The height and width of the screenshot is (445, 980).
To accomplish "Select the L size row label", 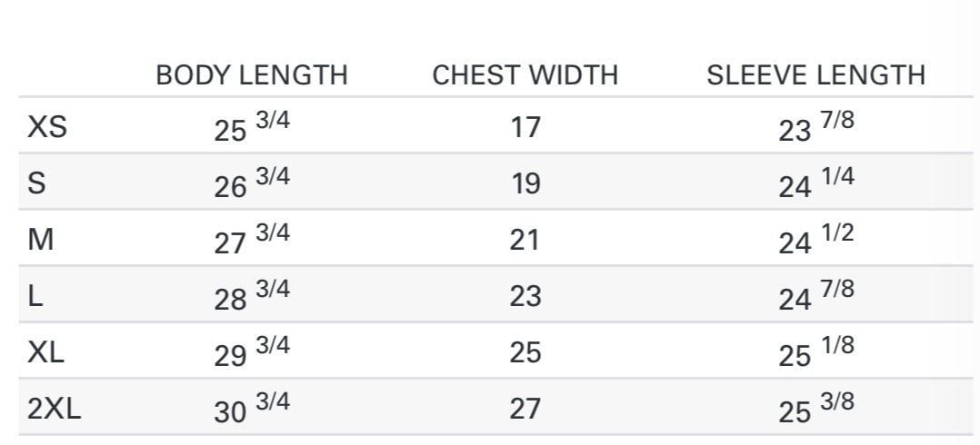I will pyautogui.click(x=35, y=296).
